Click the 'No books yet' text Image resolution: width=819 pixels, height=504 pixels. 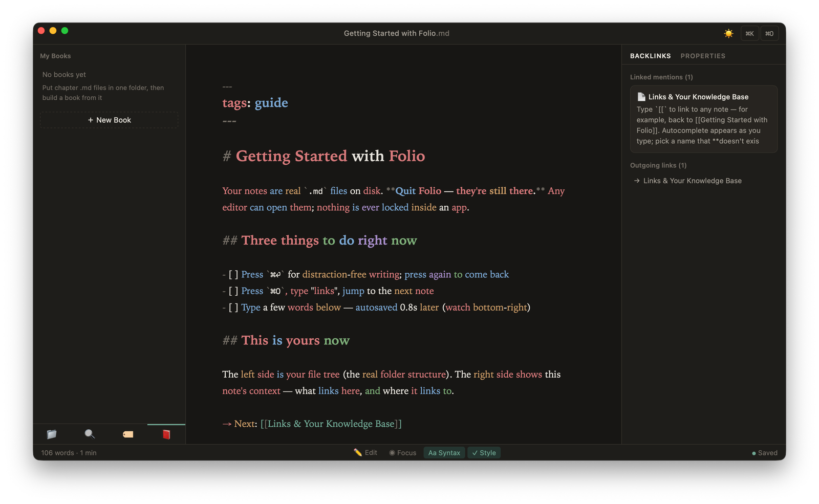pos(64,75)
